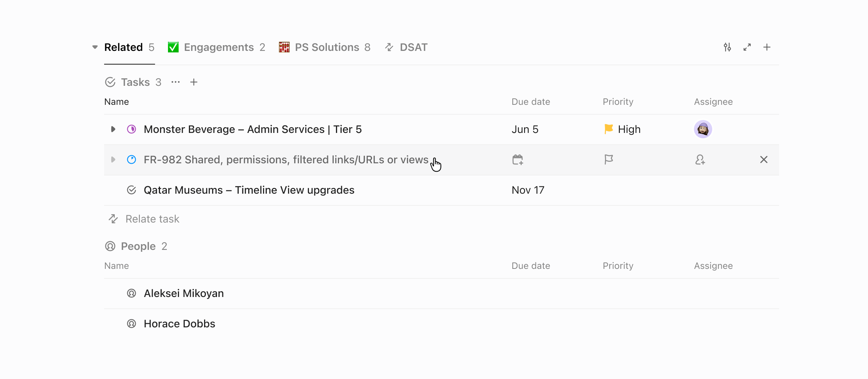The height and width of the screenshot is (379, 868).
Task: Open the view settings sliders icon
Action: [x=727, y=47]
